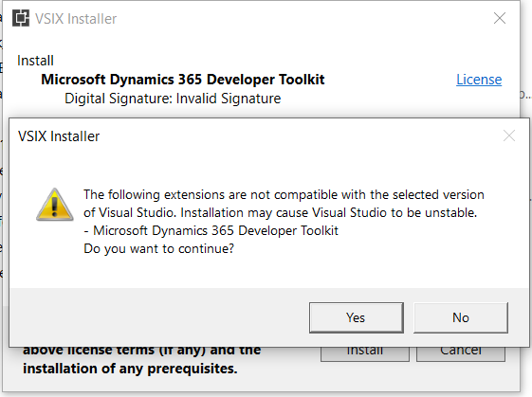Close the background VSIX Installer window

tap(500, 18)
